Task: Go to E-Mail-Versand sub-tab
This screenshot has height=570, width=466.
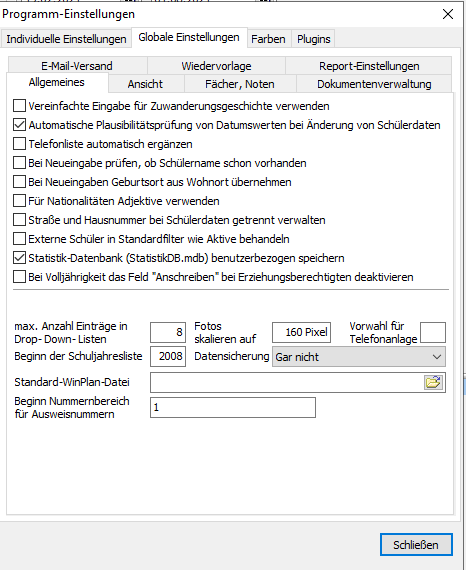Action: 77,66
